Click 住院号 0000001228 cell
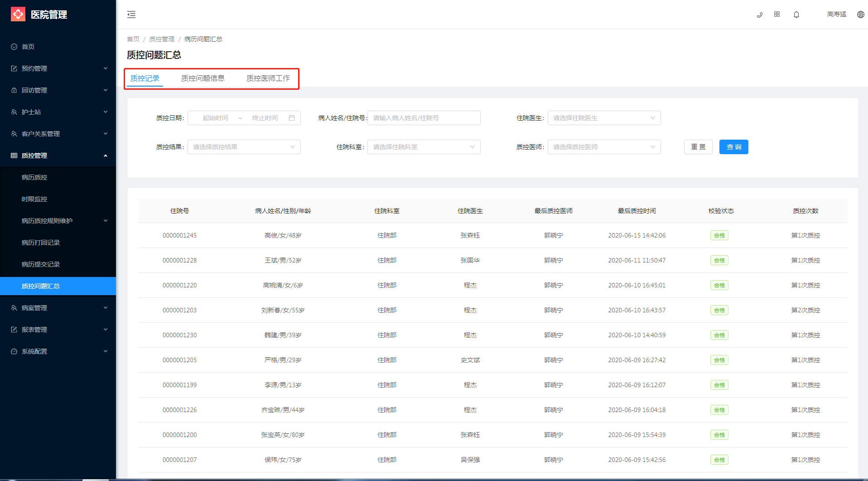 click(180, 260)
